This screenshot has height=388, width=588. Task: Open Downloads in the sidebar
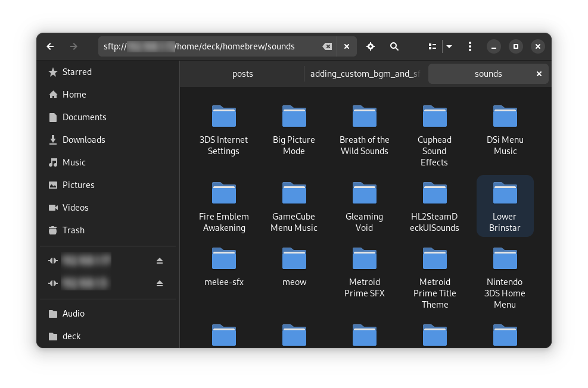point(108,140)
